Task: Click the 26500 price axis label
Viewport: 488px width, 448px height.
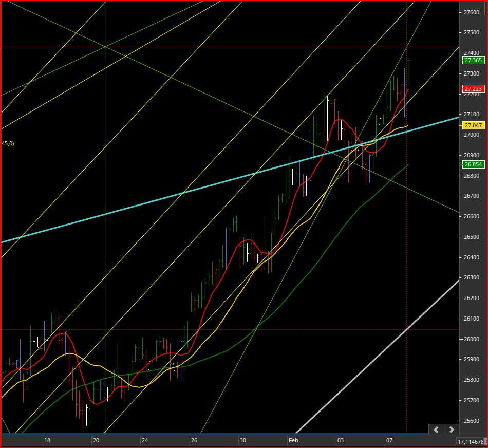Action: pos(472,237)
